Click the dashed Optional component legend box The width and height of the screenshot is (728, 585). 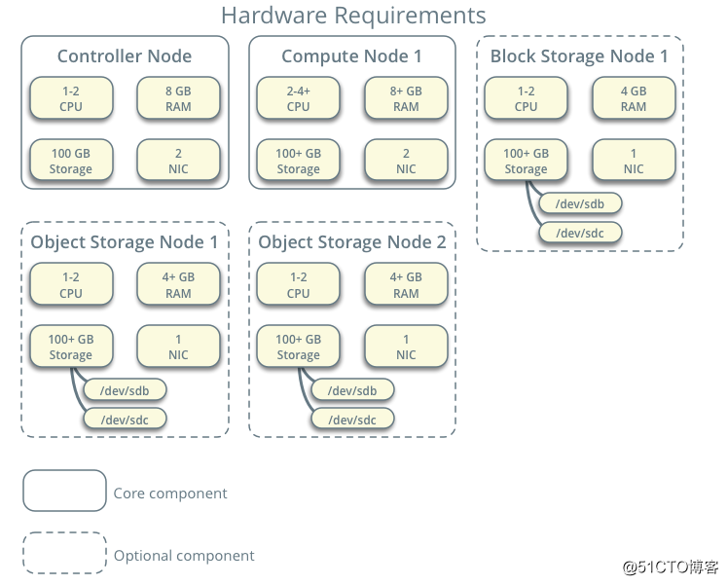pyautogui.click(x=64, y=553)
